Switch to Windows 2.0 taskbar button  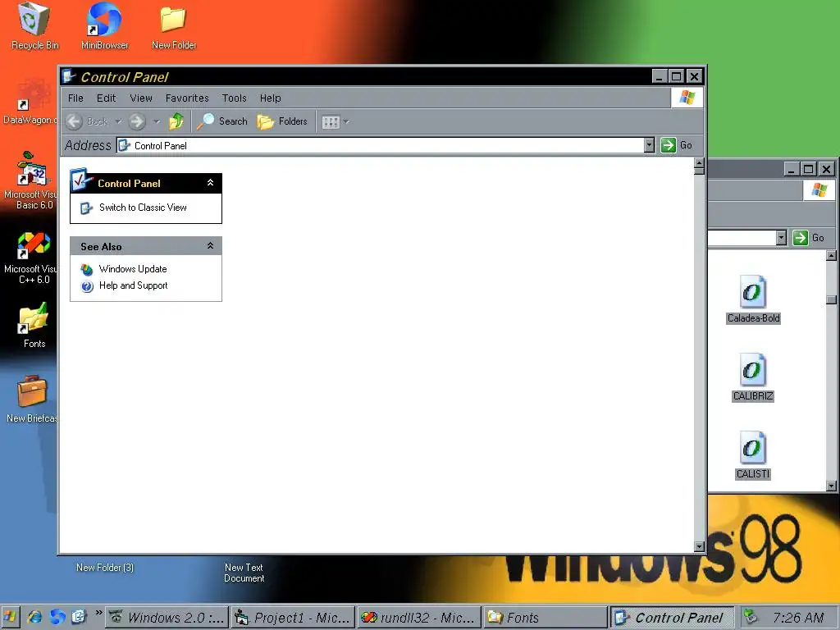click(167, 618)
